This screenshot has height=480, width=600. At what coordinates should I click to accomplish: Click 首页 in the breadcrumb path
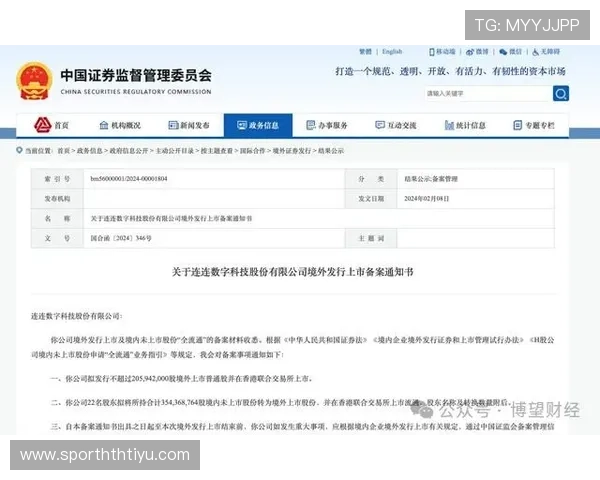point(64,151)
